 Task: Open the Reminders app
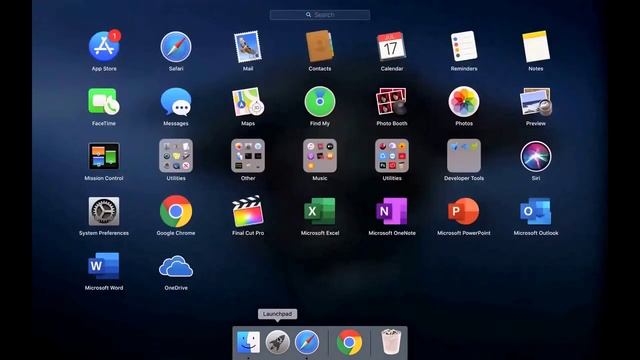[464, 47]
